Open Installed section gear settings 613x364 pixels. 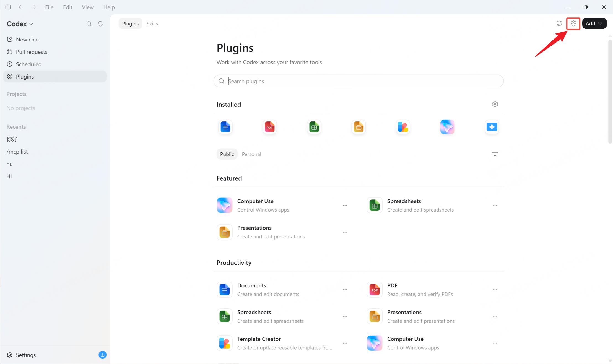pos(495,104)
